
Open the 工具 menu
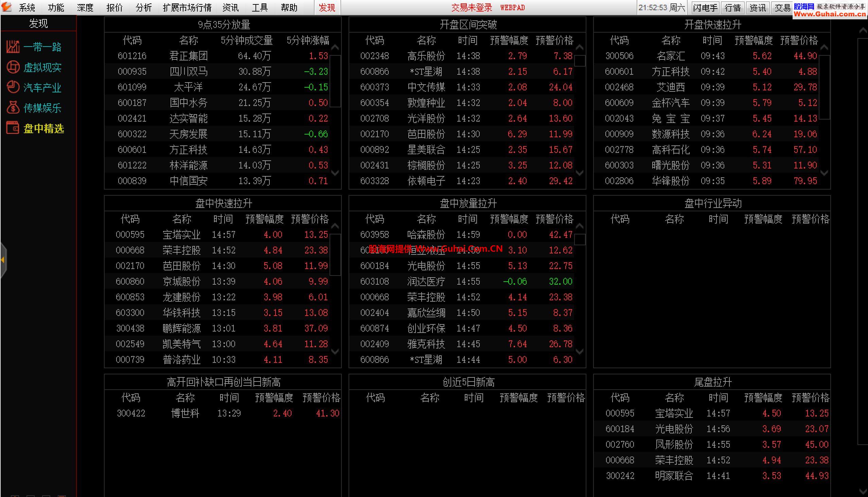point(260,7)
